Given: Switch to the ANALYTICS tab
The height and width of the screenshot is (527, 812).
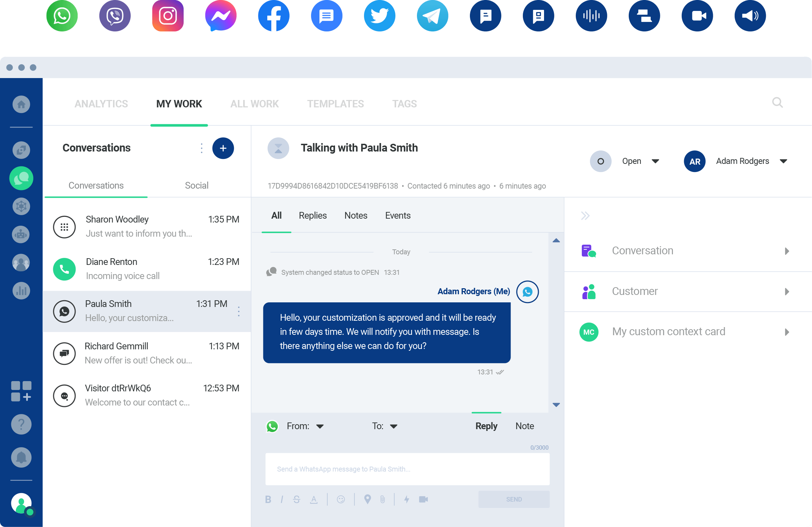Looking at the screenshot, I should tap(101, 104).
